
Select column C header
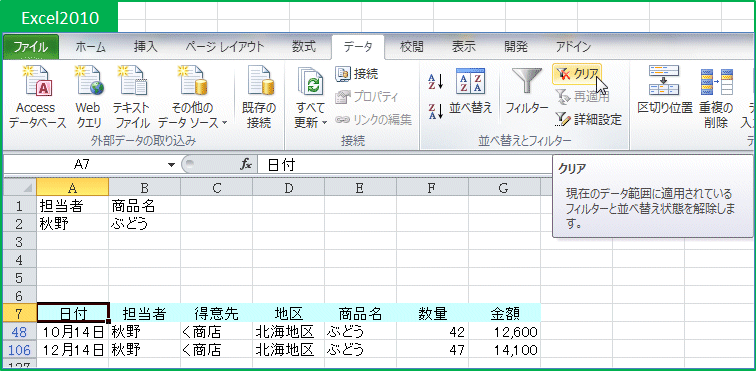[216, 188]
